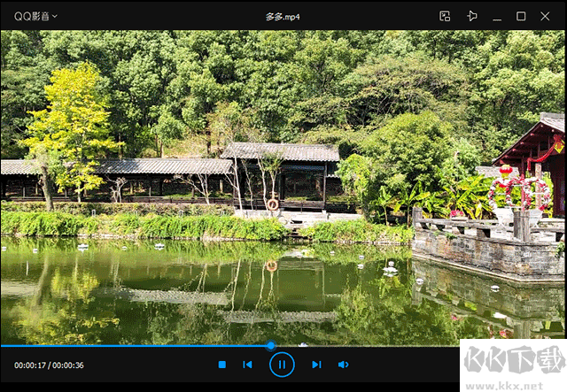Click the 多多.mp4 file title
This screenshot has width=567, height=392.
tap(283, 16)
